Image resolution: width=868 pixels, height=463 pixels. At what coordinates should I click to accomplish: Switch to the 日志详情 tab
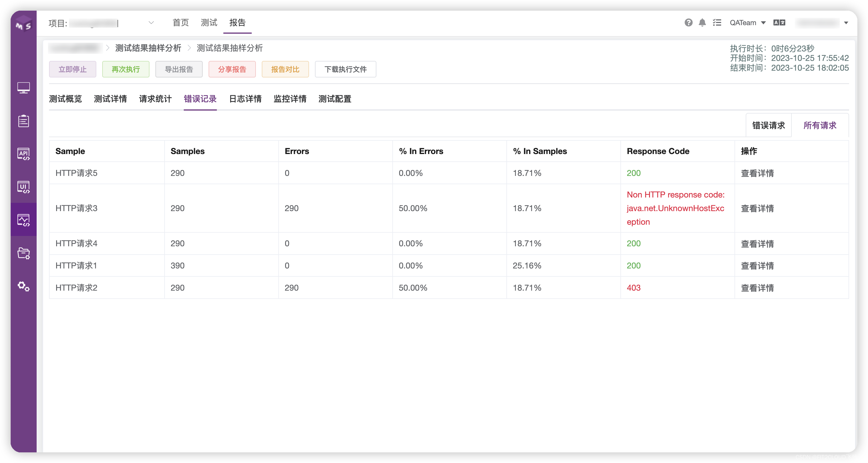pyautogui.click(x=245, y=99)
